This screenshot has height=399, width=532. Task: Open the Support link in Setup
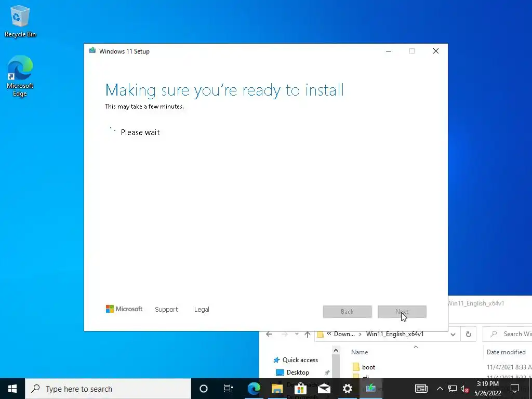coord(166,310)
